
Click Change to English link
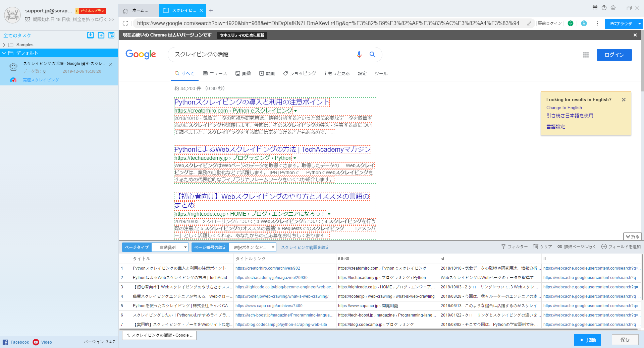click(x=564, y=108)
